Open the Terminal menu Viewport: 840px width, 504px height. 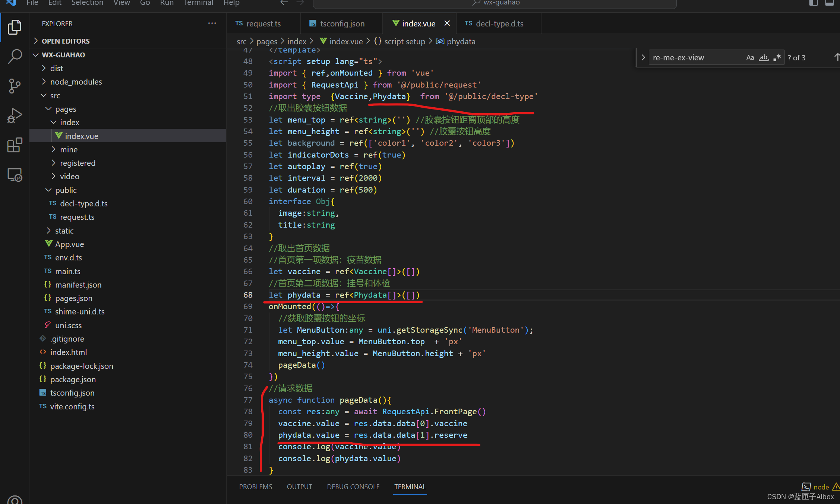coord(199,3)
